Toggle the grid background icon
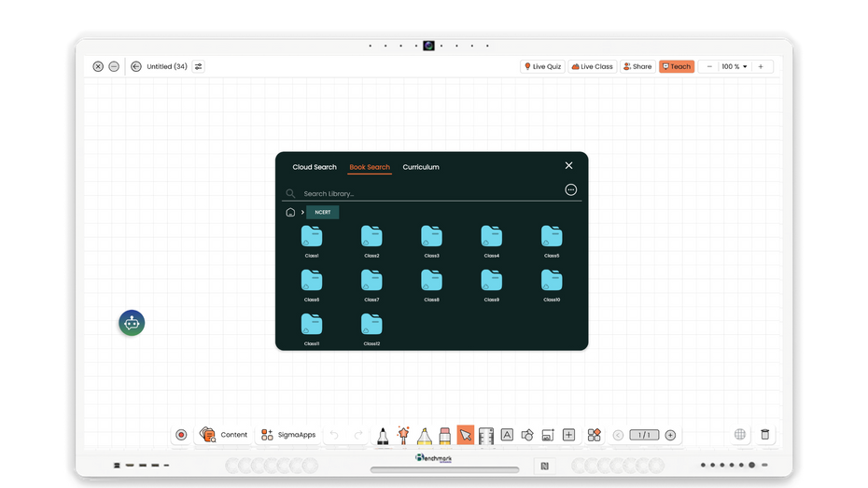The width and height of the screenshot is (868, 488). click(x=740, y=434)
